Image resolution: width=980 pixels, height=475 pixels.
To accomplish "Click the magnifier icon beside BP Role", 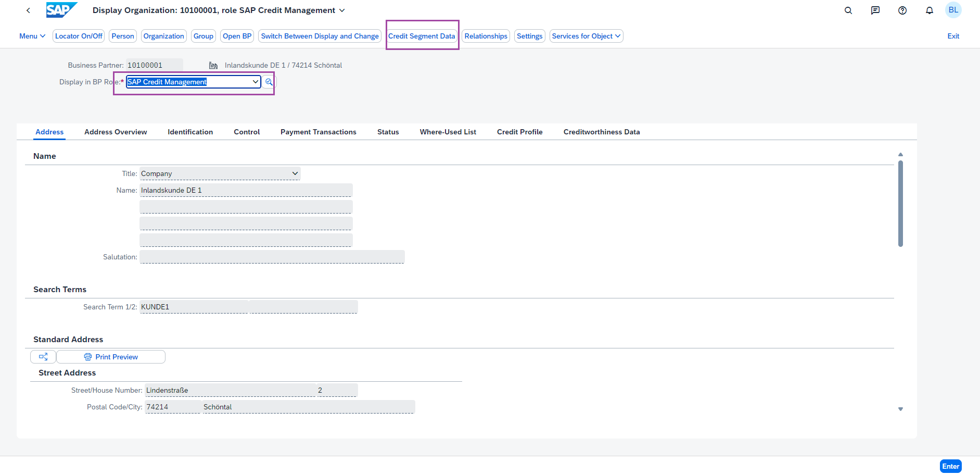I will tap(269, 82).
